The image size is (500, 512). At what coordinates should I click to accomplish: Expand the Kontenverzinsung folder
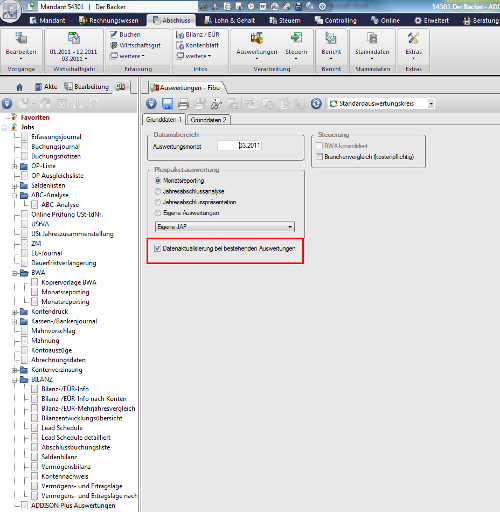point(14,370)
